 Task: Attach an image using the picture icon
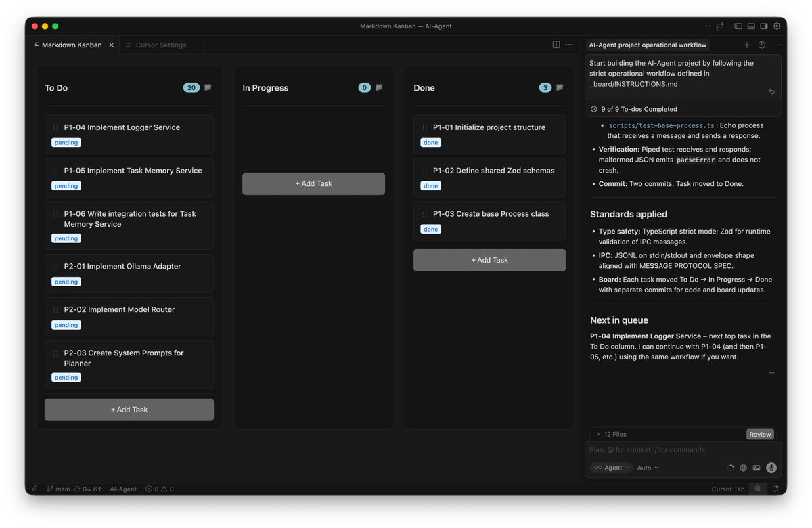click(x=757, y=468)
